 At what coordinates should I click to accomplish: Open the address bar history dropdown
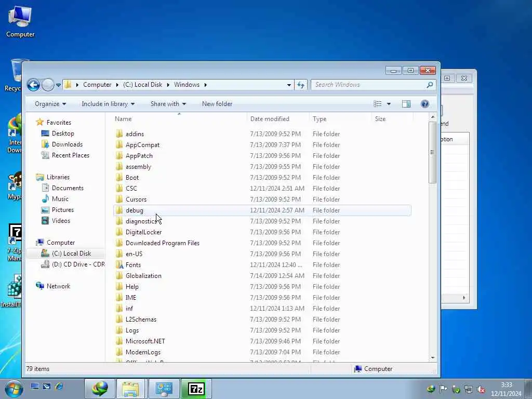(x=289, y=85)
